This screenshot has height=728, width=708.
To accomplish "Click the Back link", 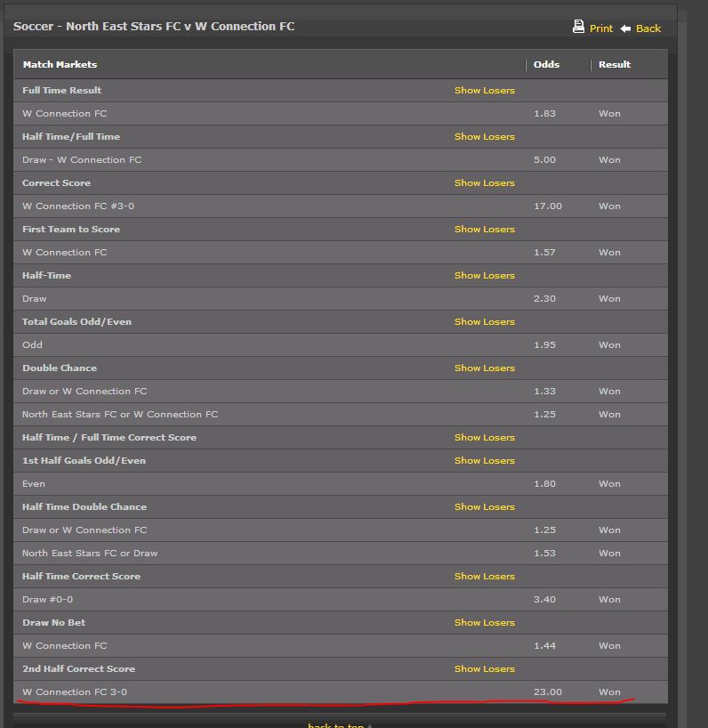I will pyautogui.click(x=648, y=28).
